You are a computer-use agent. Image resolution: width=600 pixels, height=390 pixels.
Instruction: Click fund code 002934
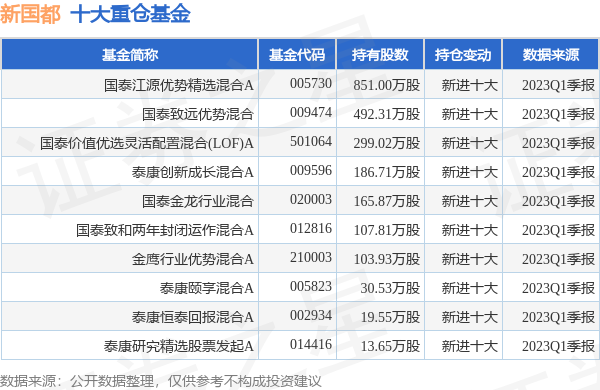coord(311,316)
